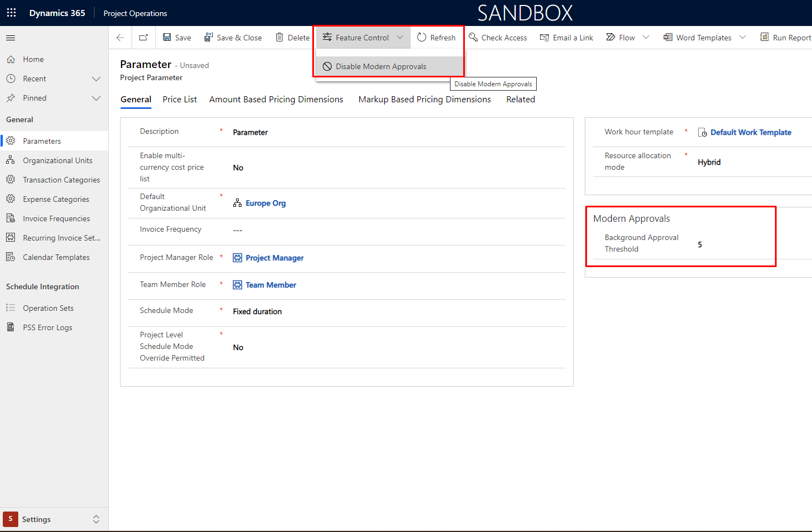Go to Home in the sidebar
The width and height of the screenshot is (812, 532).
[54, 59]
